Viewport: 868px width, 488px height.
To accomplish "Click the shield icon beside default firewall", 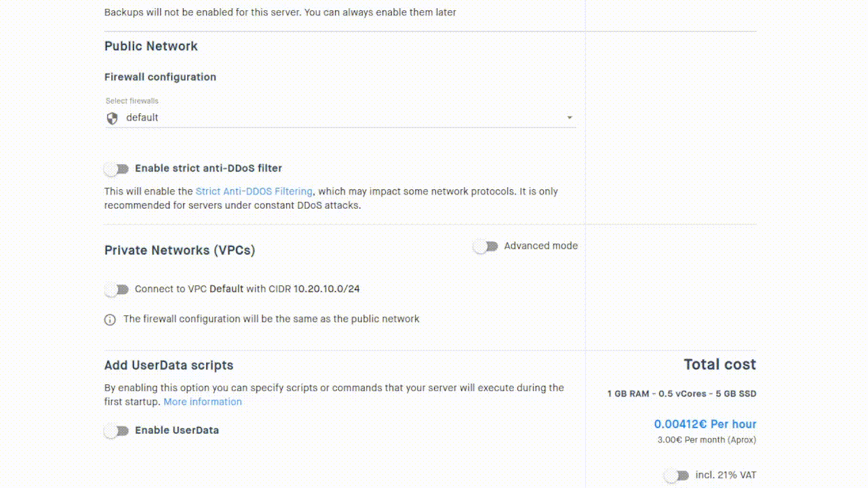I will 113,118.
